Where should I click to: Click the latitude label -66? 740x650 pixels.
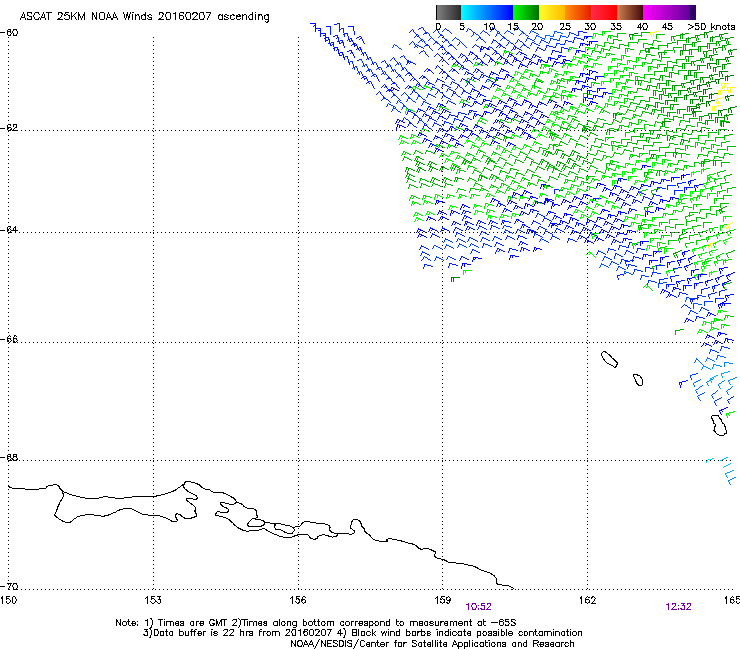pos(9,340)
